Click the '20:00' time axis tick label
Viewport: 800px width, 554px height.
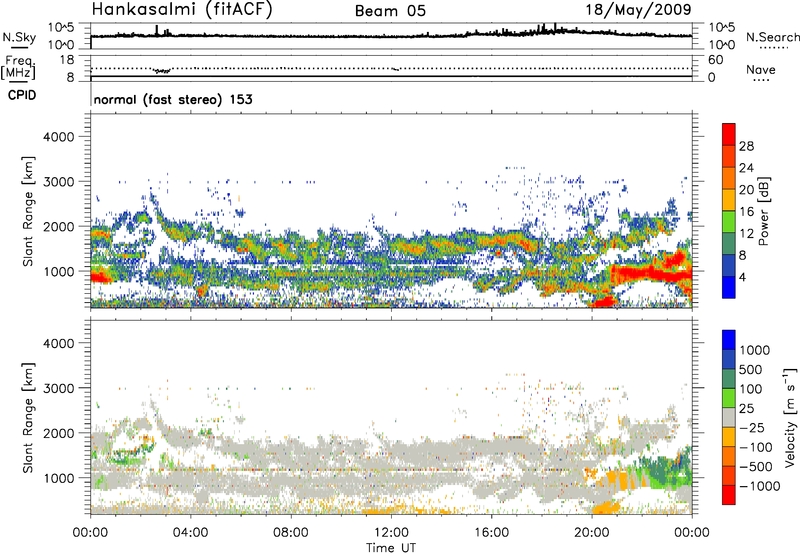592,533
